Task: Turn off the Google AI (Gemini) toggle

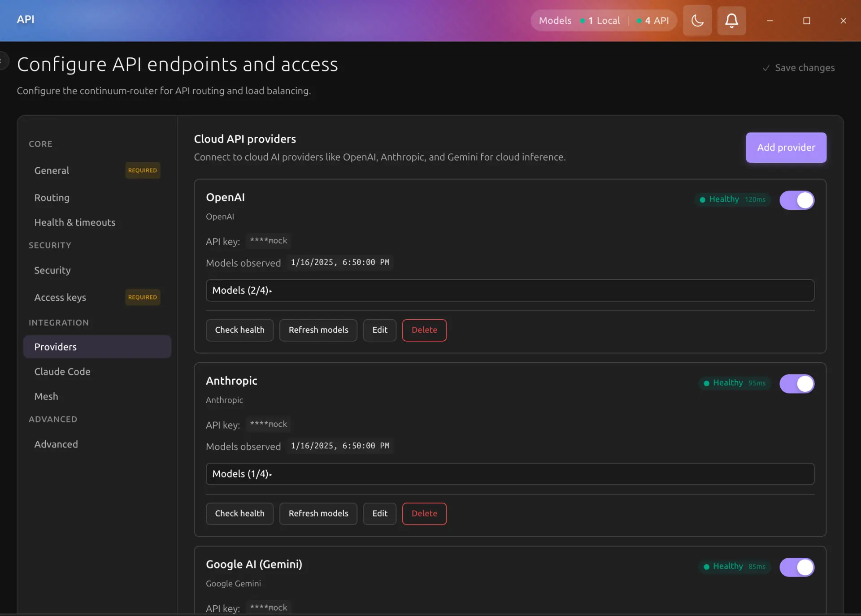Action: (x=797, y=567)
